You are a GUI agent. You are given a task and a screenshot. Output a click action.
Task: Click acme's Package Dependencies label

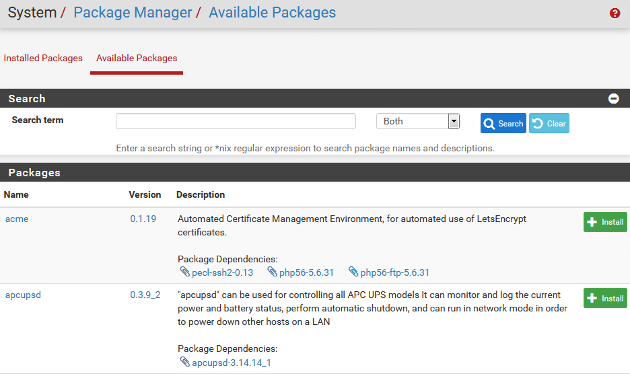coord(227,259)
